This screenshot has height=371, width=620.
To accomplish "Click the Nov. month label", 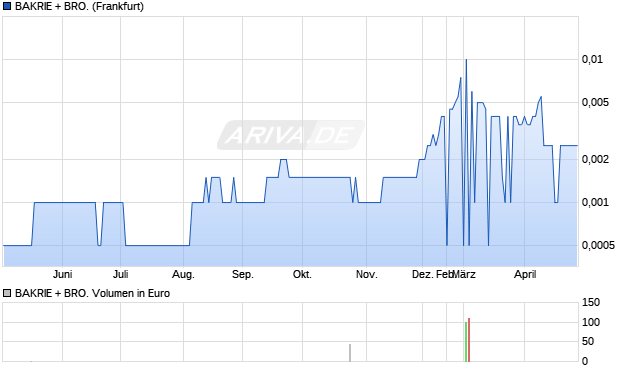I will [x=367, y=274].
